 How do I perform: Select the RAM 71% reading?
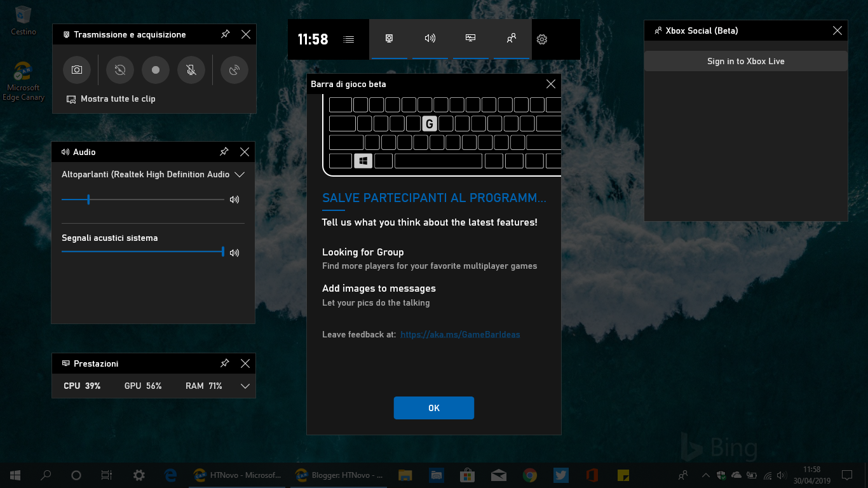coord(204,386)
